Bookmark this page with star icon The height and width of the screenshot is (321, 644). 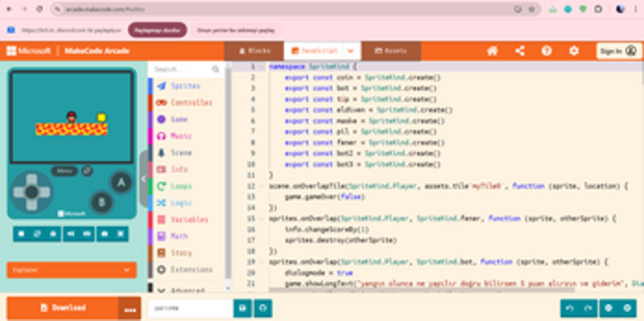coord(531,9)
